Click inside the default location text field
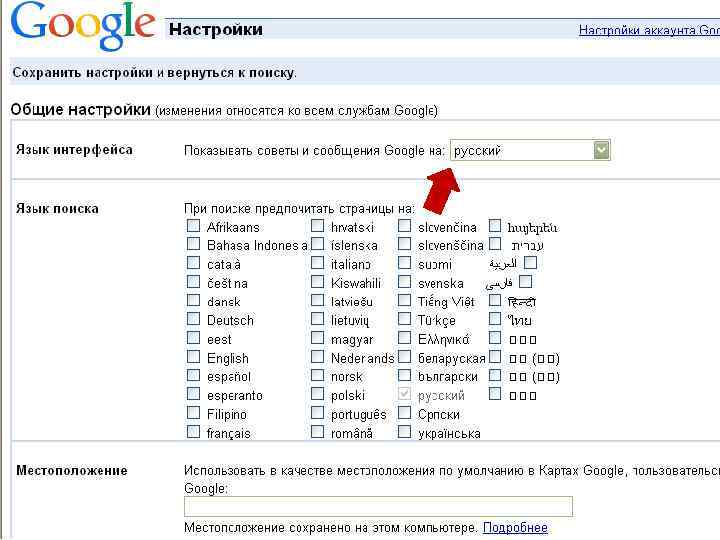Viewport: 720px width, 540px height. click(378, 506)
